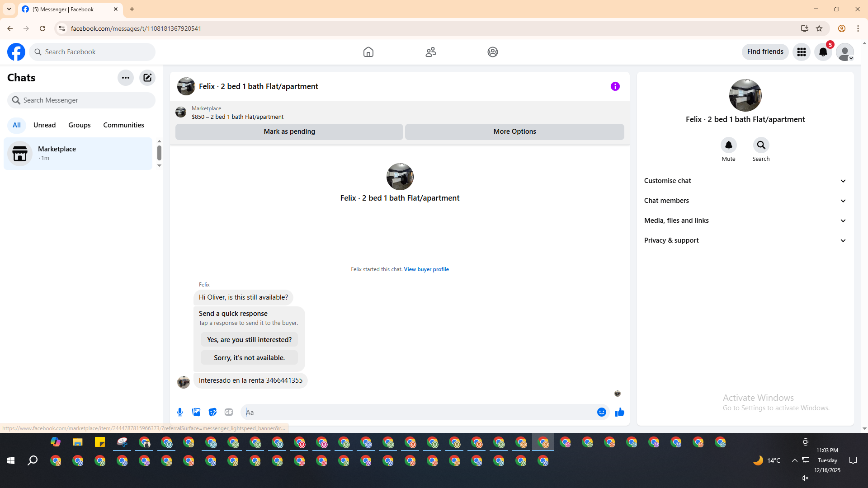Expand Media, files and links section
This screenshot has height=488, width=868.
coord(745,221)
